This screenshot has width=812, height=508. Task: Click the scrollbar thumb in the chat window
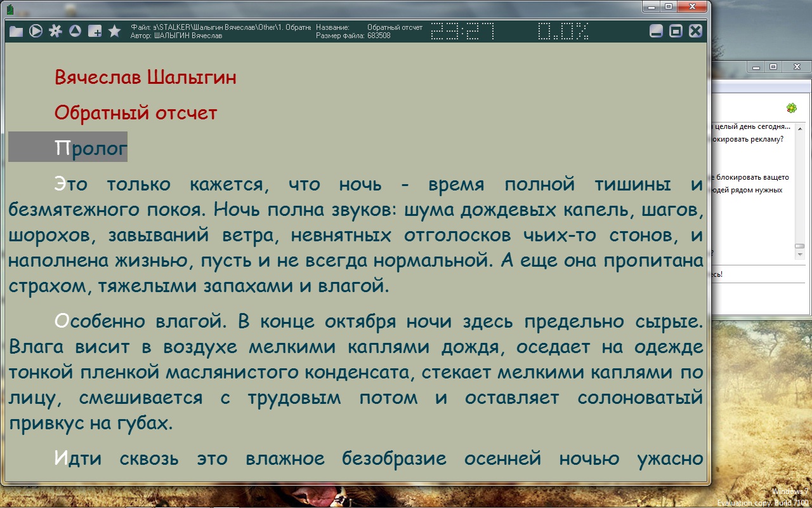[799, 246]
